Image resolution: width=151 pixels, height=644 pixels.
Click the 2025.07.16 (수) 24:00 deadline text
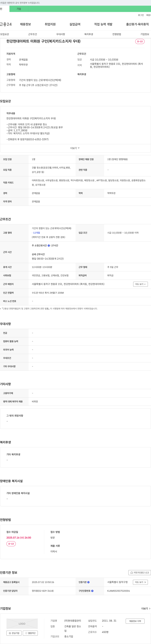pos(19,538)
